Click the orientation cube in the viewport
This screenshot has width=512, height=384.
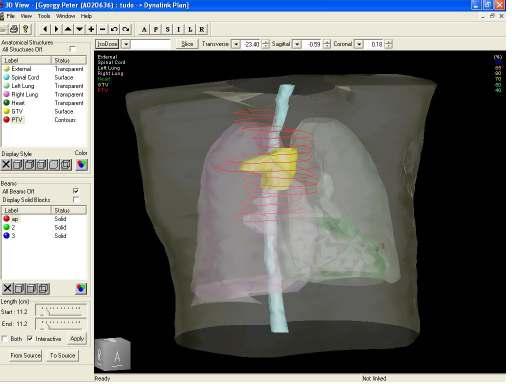point(113,354)
